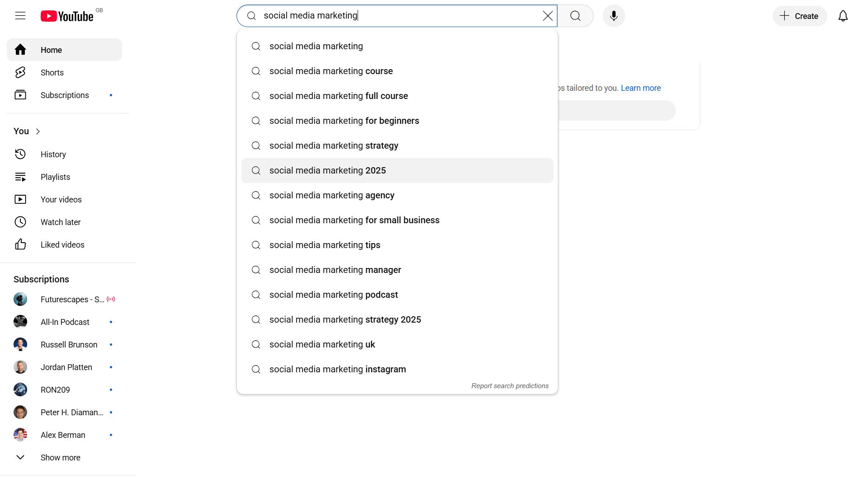Click Report search predictions link
This screenshot has height=488, width=868.
coord(509,386)
